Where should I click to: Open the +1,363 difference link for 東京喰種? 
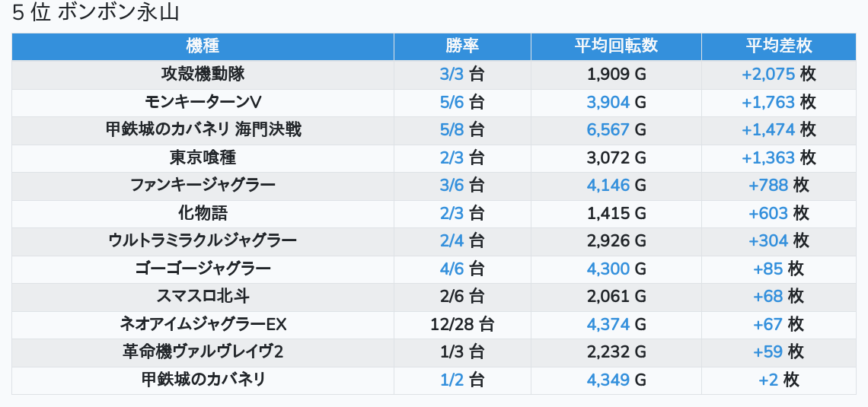(x=767, y=157)
